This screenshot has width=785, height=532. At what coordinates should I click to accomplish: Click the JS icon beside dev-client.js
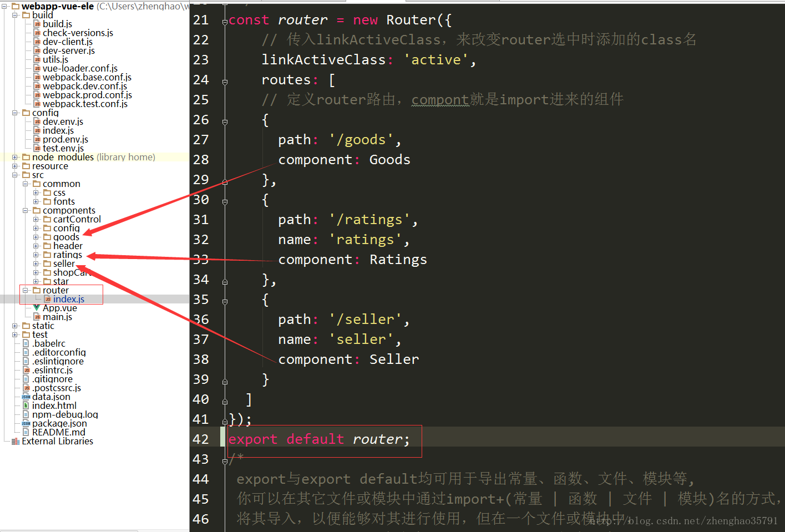click(x=37, y=42)
